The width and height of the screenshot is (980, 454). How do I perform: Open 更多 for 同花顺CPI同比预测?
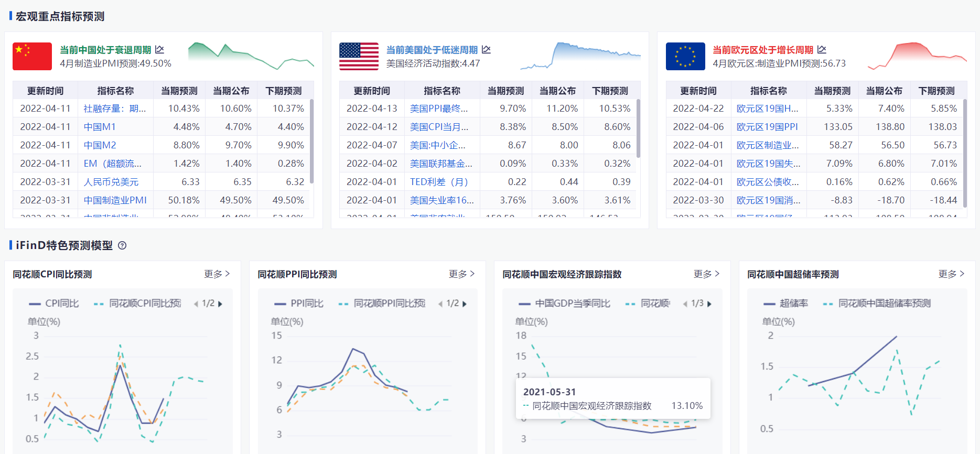coord(217,274)
